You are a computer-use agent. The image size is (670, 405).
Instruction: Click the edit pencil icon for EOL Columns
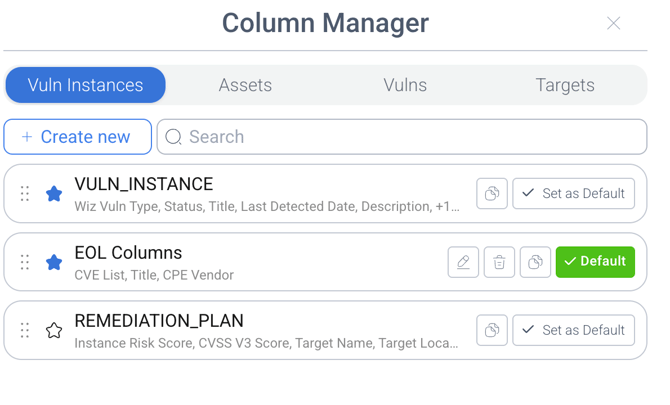click(463, 262)
